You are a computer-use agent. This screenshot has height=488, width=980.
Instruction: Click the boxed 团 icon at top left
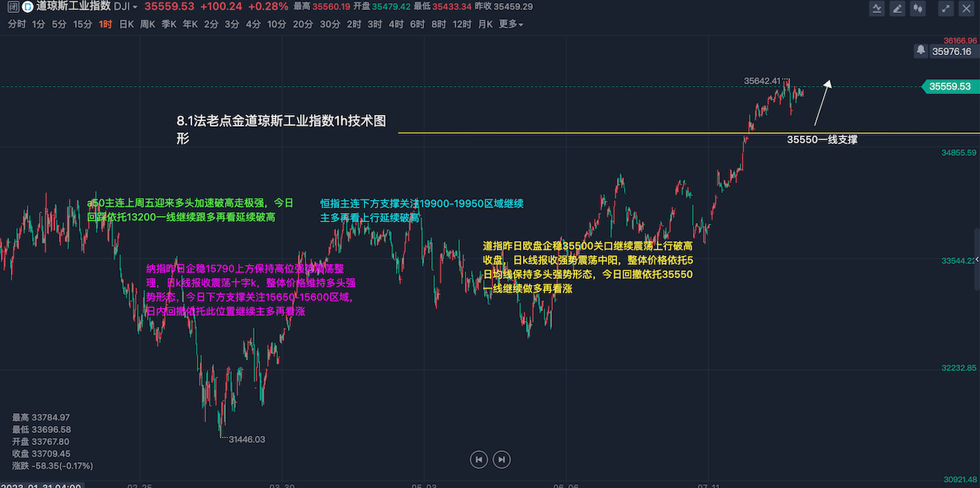[x=12, y=7]
